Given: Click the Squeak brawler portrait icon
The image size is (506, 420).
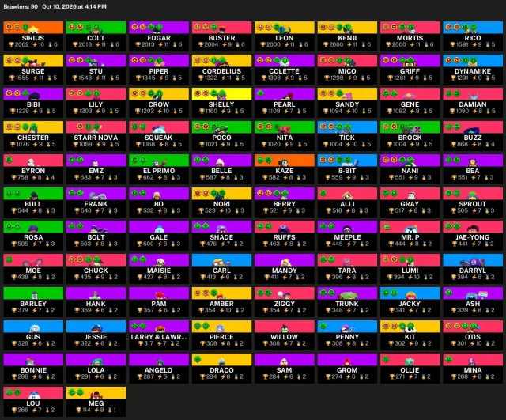Looking at the screenshot, I should pos(159,129).
